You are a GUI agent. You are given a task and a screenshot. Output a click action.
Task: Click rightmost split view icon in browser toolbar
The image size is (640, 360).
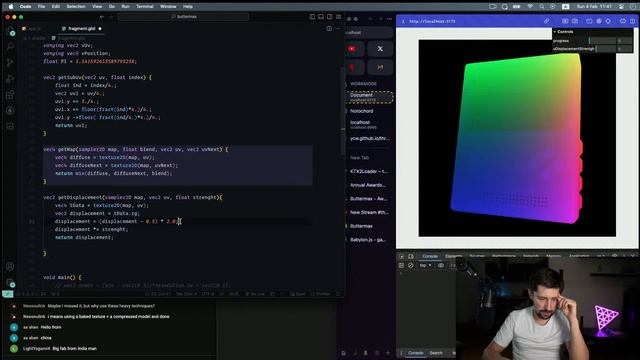(x=632, y=21)
